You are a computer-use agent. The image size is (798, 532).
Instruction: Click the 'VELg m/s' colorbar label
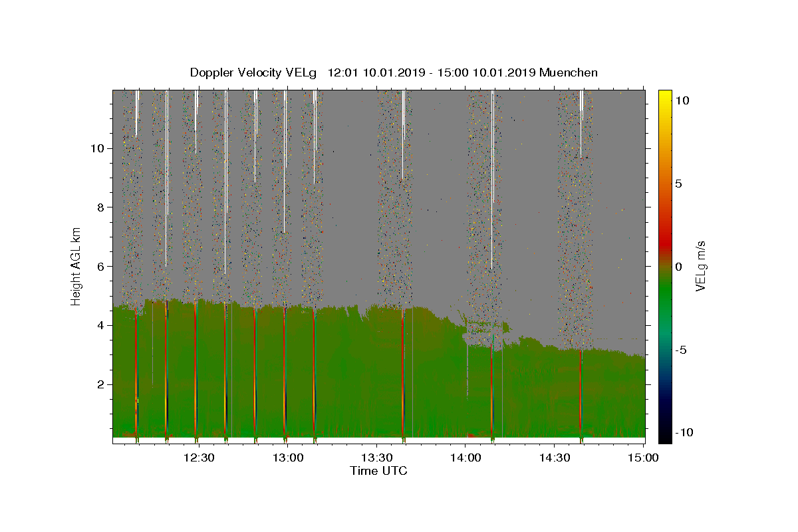[x=700, y=265]
